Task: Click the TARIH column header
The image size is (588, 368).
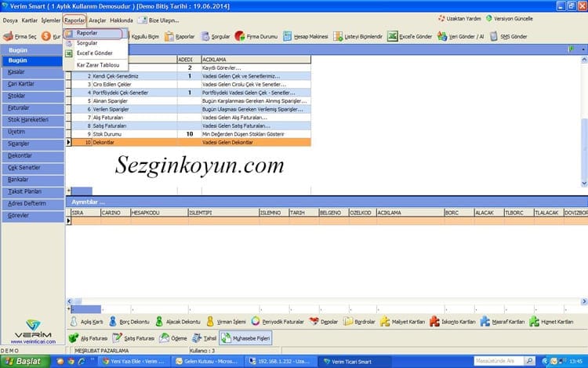Action: pos(303,213)
